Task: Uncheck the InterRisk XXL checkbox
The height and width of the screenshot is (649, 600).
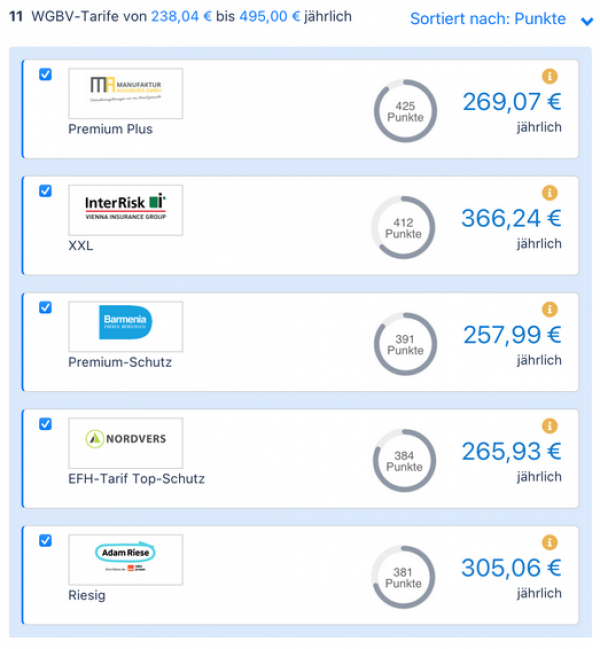Action: (46, 191)
